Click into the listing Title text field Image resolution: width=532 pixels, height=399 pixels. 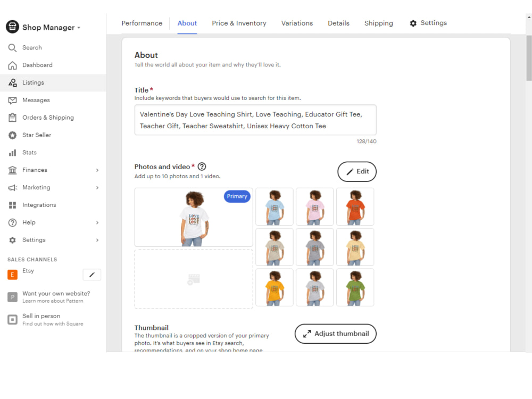coord(255,120)
